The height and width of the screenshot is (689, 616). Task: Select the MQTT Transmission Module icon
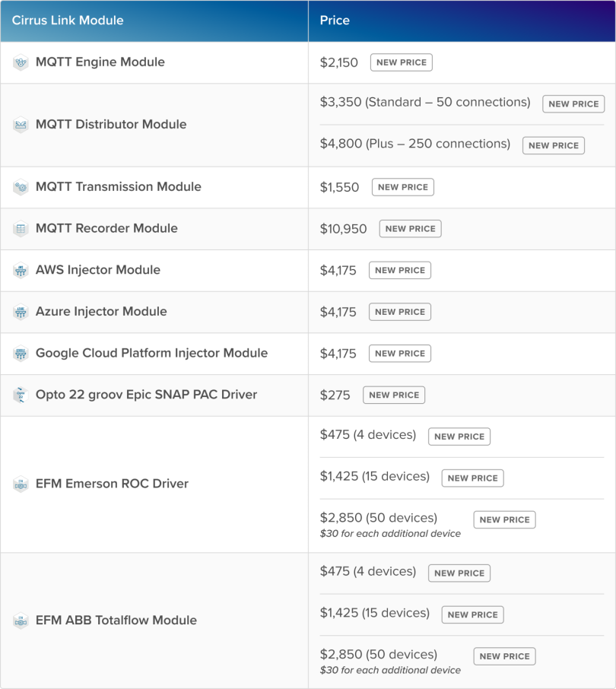(x=21, y=187)
